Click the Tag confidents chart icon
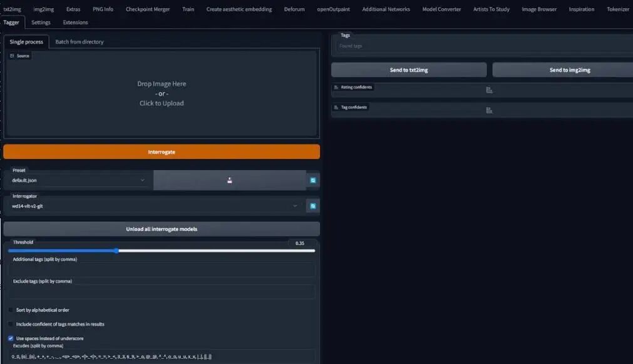The image size is (633, 364). pyautogui.click(x=489, y=111)
